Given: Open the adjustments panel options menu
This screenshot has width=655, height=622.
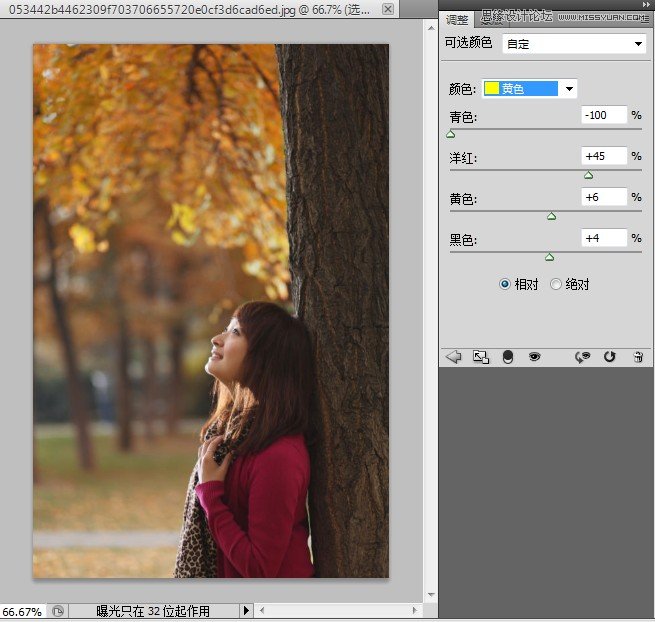Looking at the screenshot, I should 645,18.
